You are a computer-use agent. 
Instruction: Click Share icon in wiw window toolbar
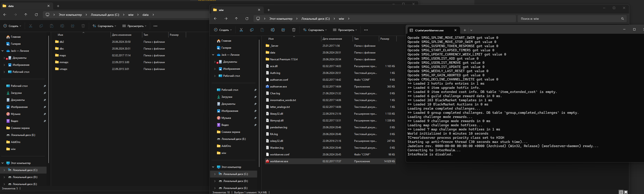(x=283, y=30)
